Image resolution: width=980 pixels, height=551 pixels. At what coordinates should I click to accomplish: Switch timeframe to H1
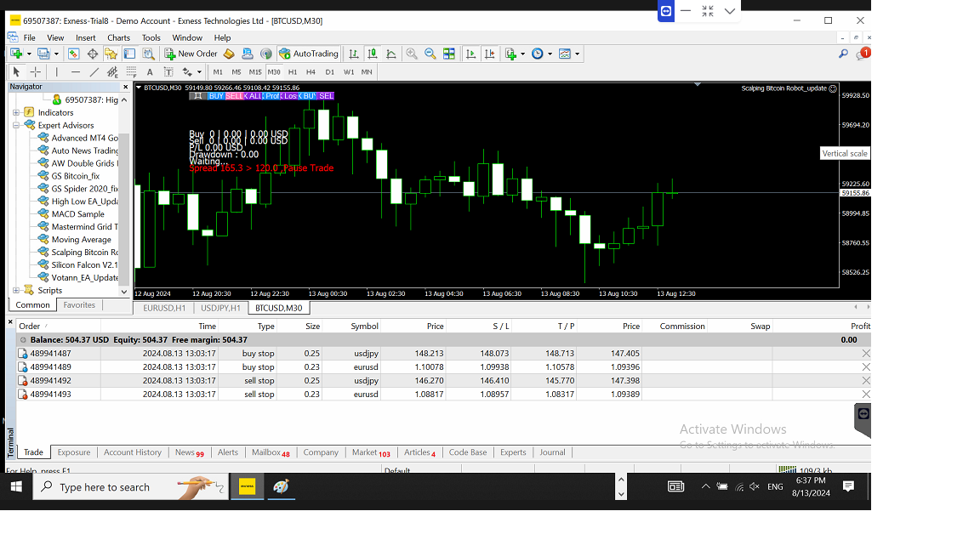pos(293,72)
